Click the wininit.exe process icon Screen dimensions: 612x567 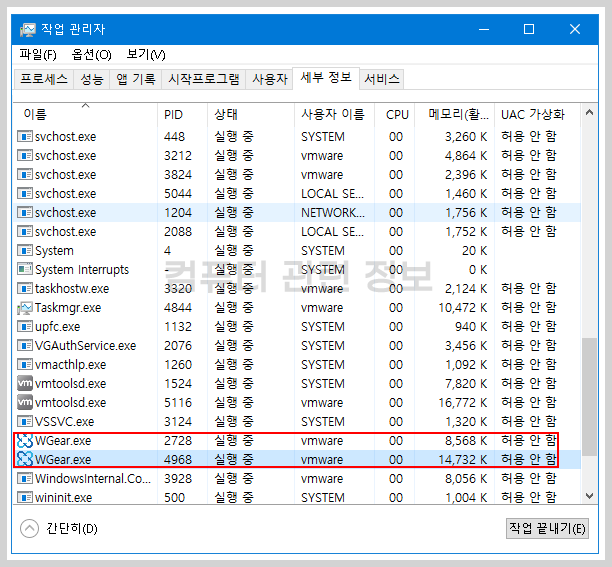coord(25,498)
